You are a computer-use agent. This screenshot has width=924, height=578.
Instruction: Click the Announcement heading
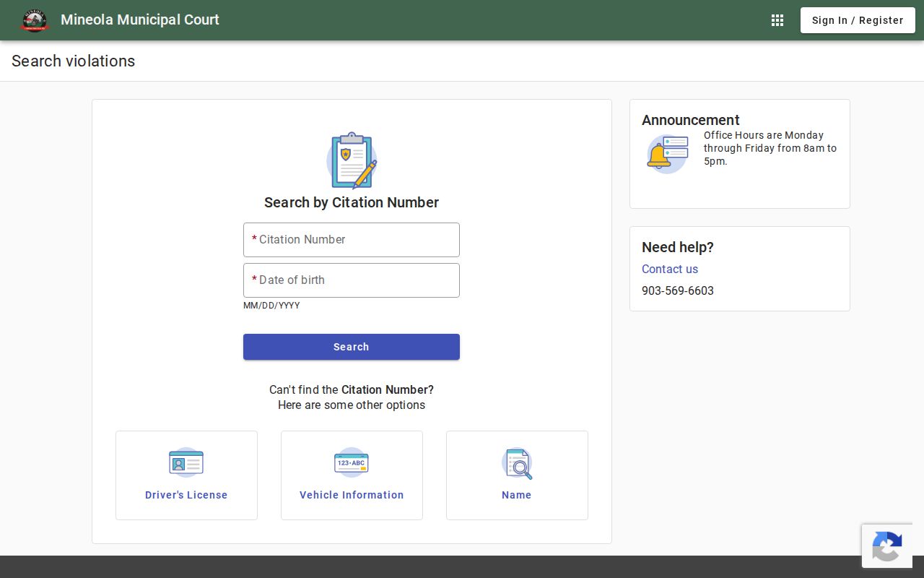(x=691, y=120)
